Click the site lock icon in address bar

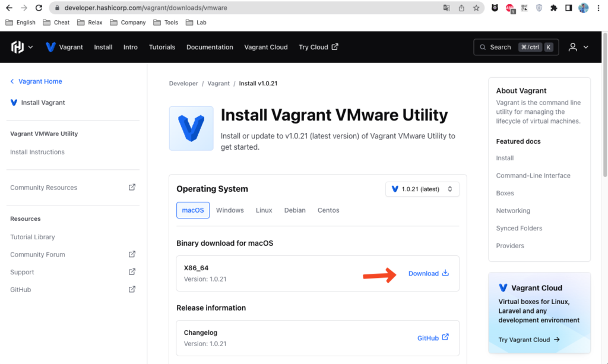[x=58, y=8]
